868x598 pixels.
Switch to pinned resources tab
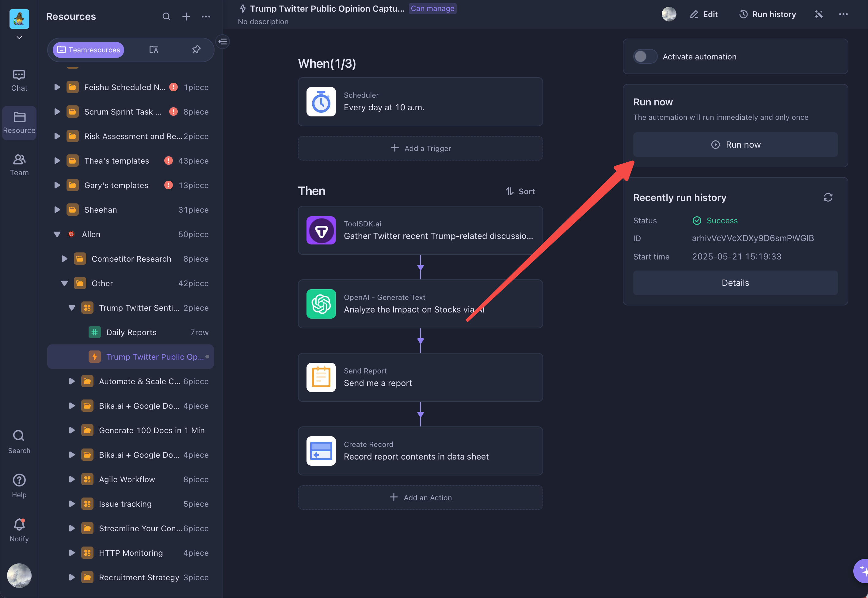[196, 49]
